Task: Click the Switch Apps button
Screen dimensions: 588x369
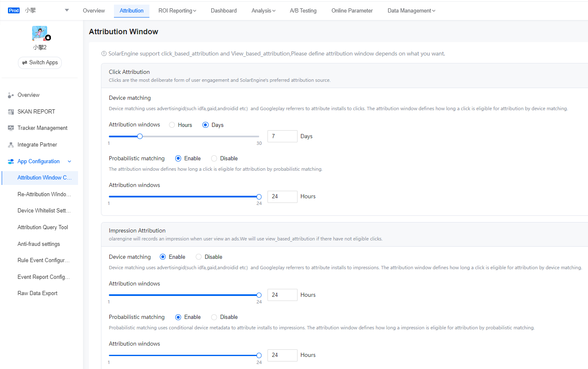Action: point(40,63)
